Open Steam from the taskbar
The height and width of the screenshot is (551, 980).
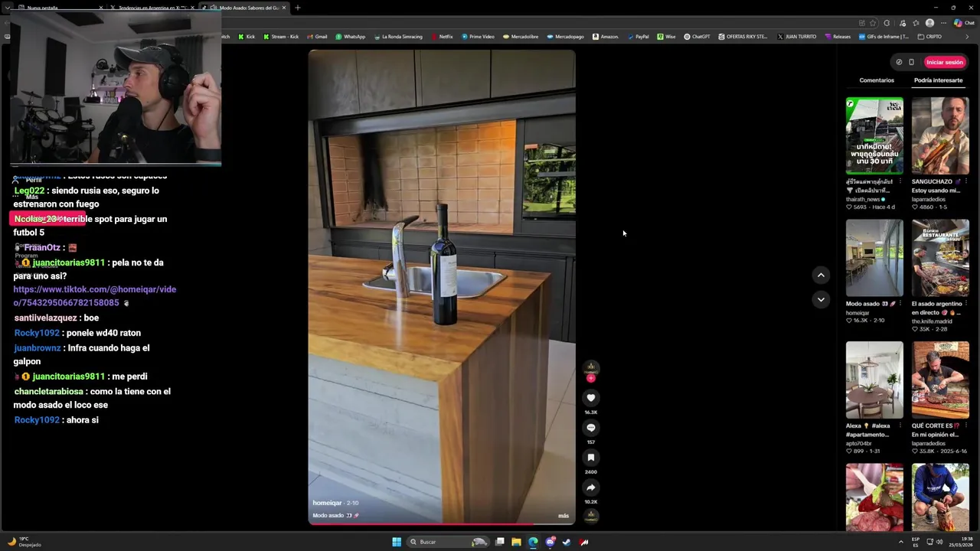pos(567,542)
